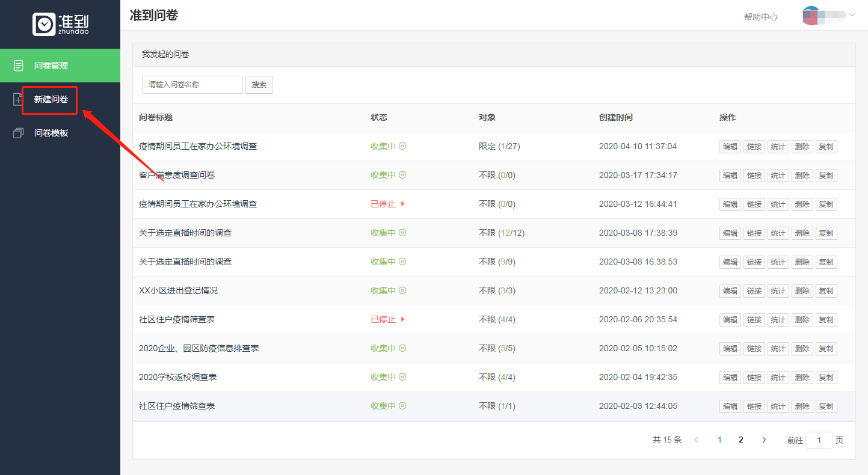The width and height of the screenshot is (868, 475).
Task: Click the 搜索 button
Action: click(259, 85)
